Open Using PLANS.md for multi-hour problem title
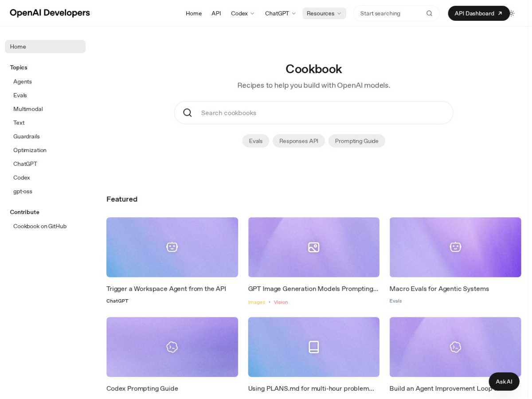The image size is (532, 399). (x=311, y=388)
